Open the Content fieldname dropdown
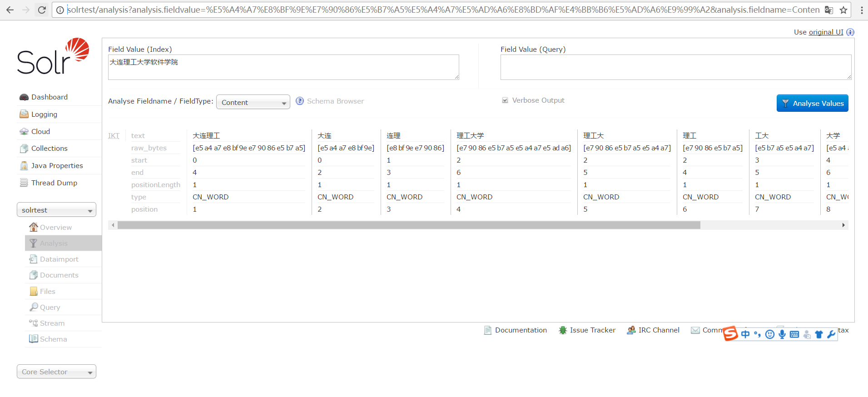This screenshot has width=868, height=397. point(253,102)
